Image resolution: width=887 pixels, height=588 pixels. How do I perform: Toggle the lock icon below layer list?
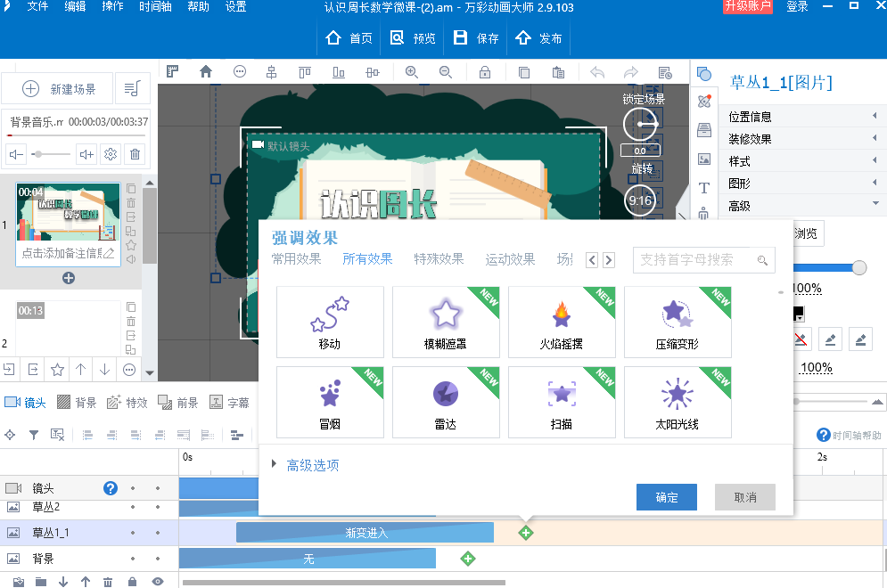tap(132, 582)
